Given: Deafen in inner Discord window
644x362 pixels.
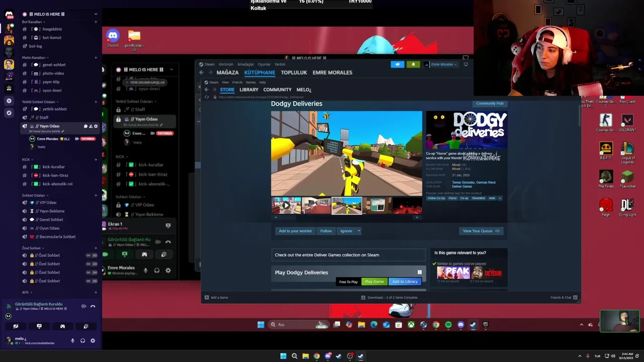Looking at the screenshot, I should pyautogui.click(x=156, y=270).
